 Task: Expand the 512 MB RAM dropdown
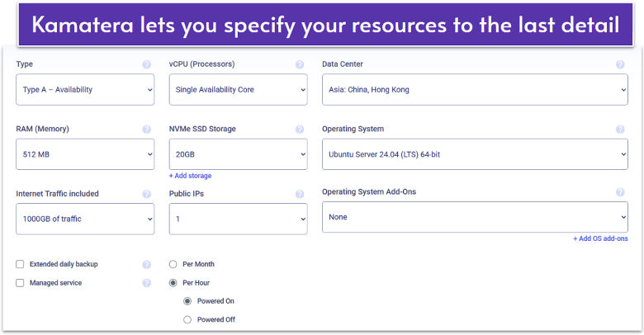[85, 154]
